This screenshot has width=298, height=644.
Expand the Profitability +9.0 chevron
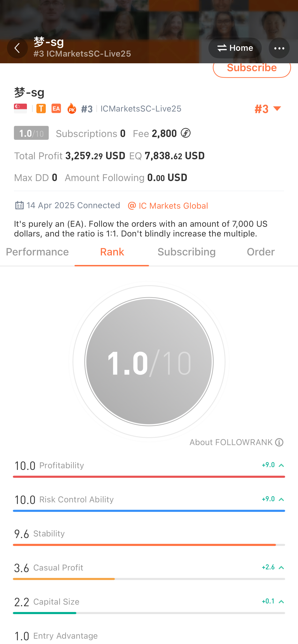click(x=281, y=465)
